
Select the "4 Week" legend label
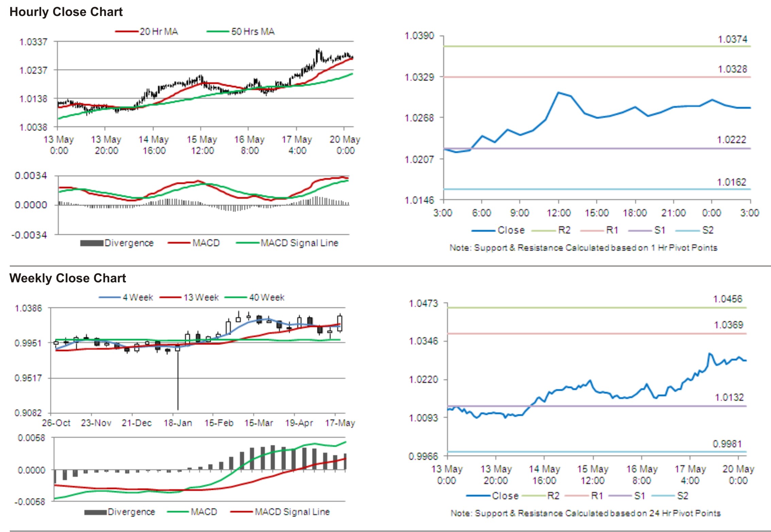point(138,298)
